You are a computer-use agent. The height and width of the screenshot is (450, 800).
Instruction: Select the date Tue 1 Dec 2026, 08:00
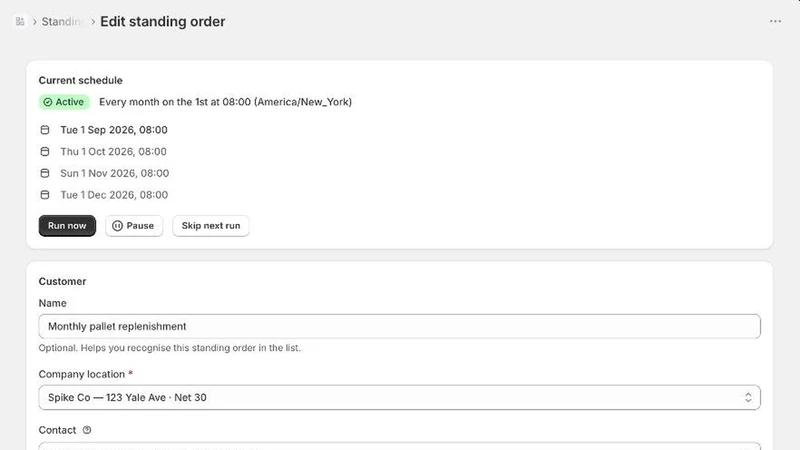click(114, 195)
